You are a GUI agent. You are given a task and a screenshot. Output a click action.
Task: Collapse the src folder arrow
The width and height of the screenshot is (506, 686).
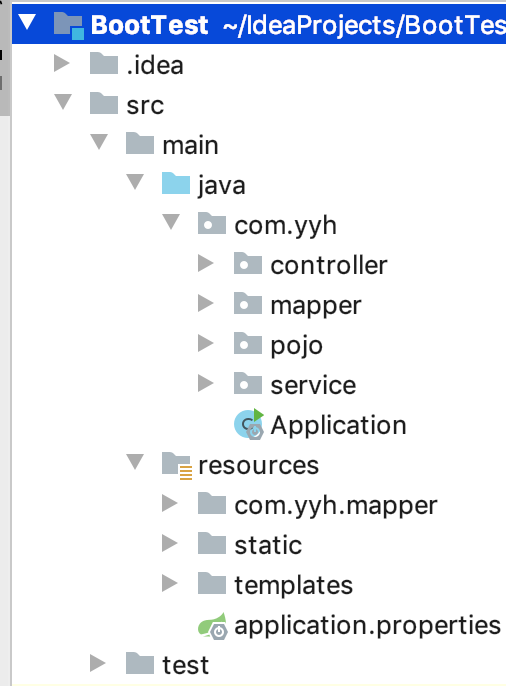click(63, 102)
